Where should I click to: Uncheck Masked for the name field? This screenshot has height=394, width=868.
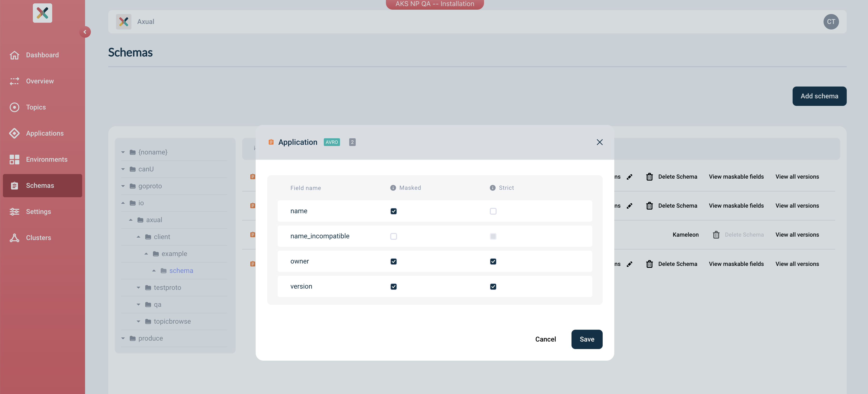393,211
